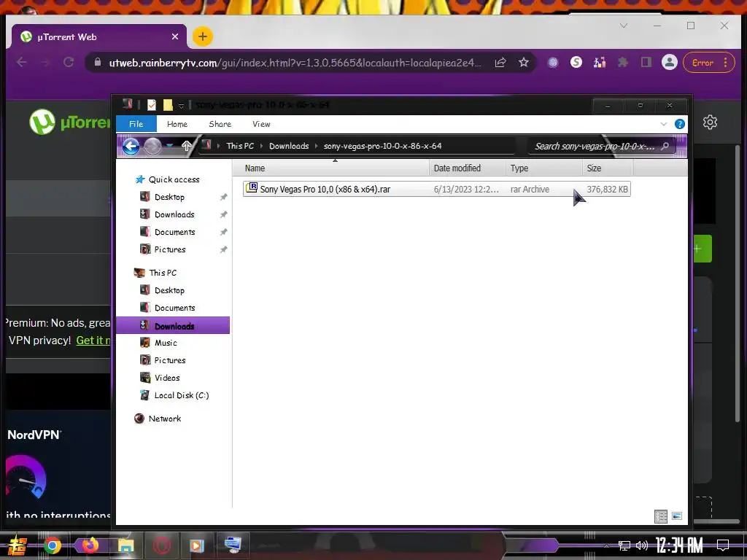Select Network in navigation pane
The width and height of the screenshot is (747, 560).
(164, 419)
